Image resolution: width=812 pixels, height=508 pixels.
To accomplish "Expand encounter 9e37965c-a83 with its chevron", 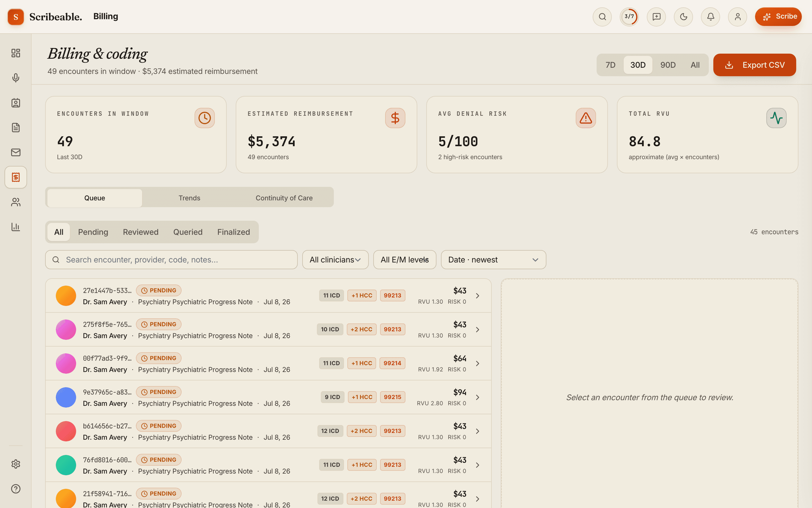I will click(x=477, y=397).
